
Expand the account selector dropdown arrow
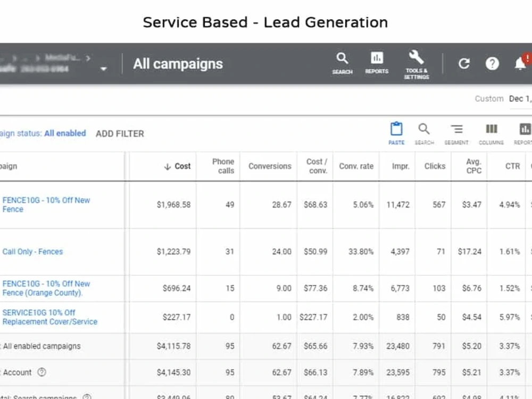point(104,69)
